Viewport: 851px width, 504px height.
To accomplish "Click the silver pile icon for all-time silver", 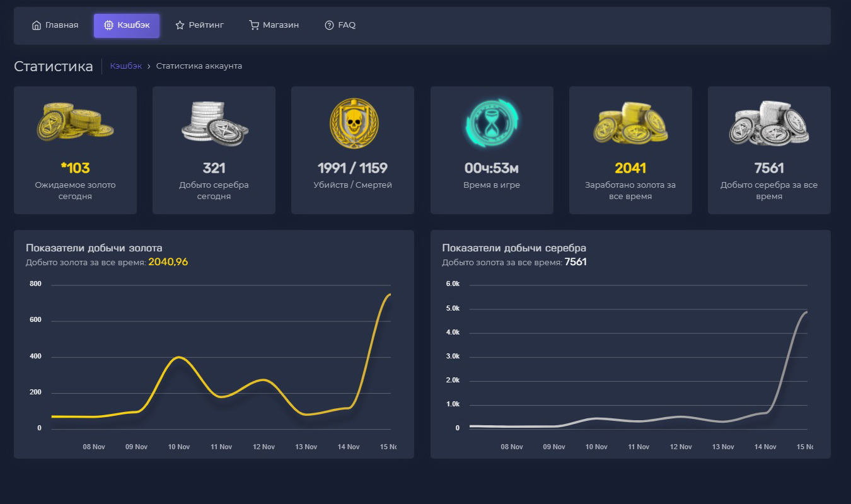I will pyautogui.click(x=769, y=122).
